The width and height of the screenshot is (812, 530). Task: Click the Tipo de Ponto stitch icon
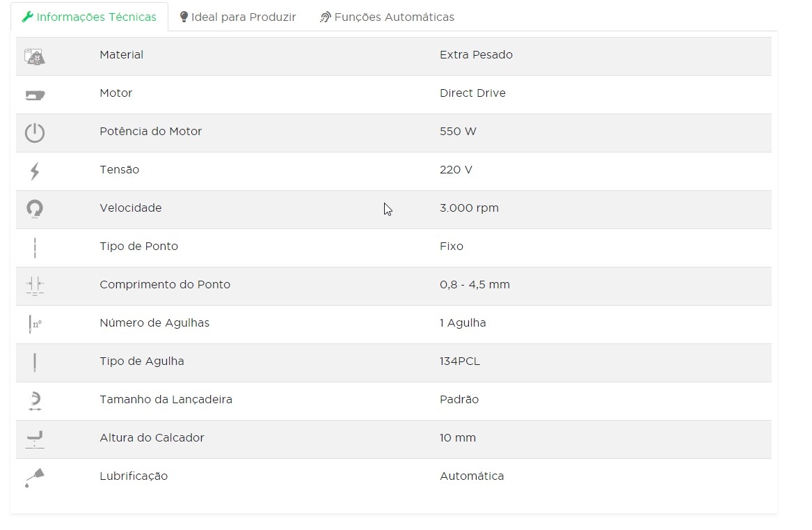point(35,247)
